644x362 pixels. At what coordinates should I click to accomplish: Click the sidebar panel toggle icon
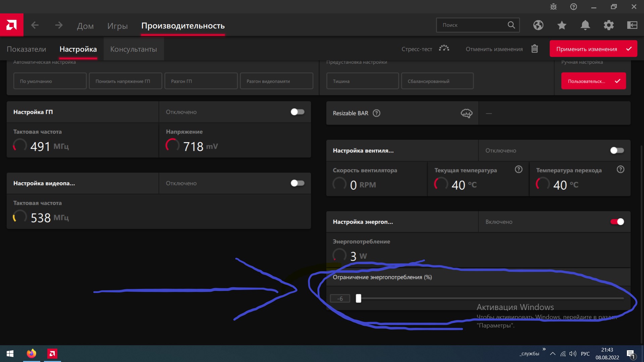[x=632, y=25]
